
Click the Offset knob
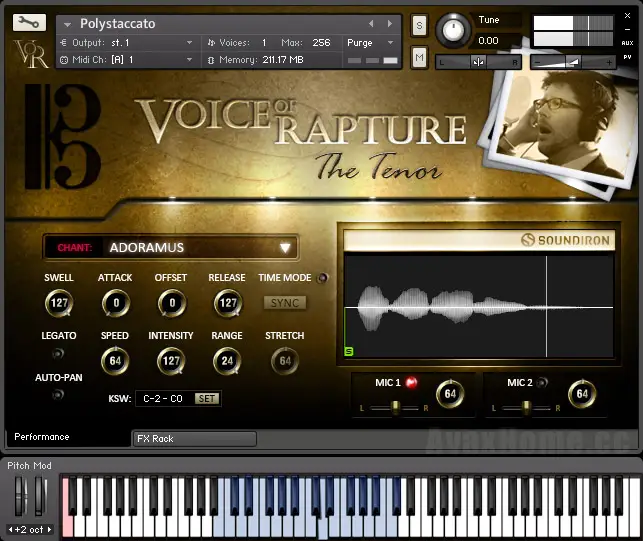coord(172,303)
